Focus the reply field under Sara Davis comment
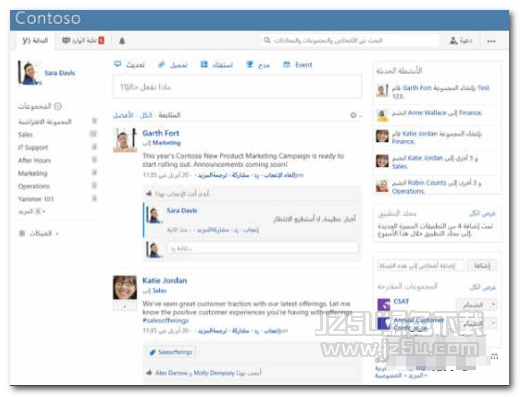Viewport: 520px width, 397px height. (x=262, y=248)
